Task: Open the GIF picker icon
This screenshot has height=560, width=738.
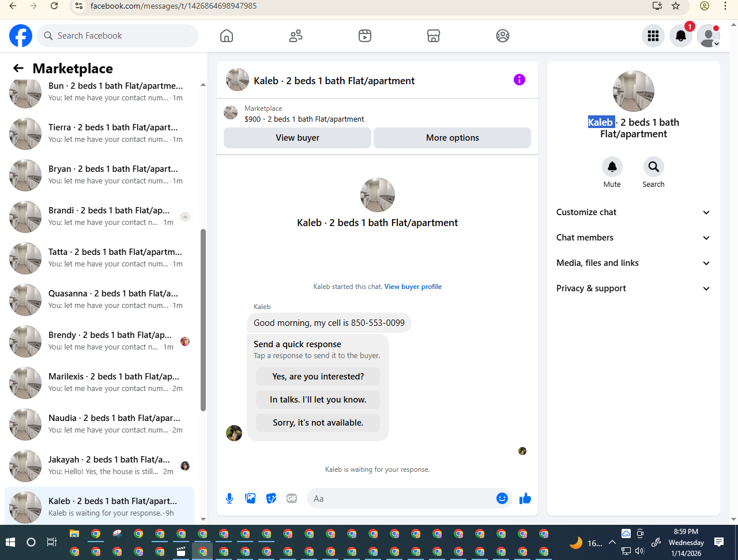Action: 292,498
